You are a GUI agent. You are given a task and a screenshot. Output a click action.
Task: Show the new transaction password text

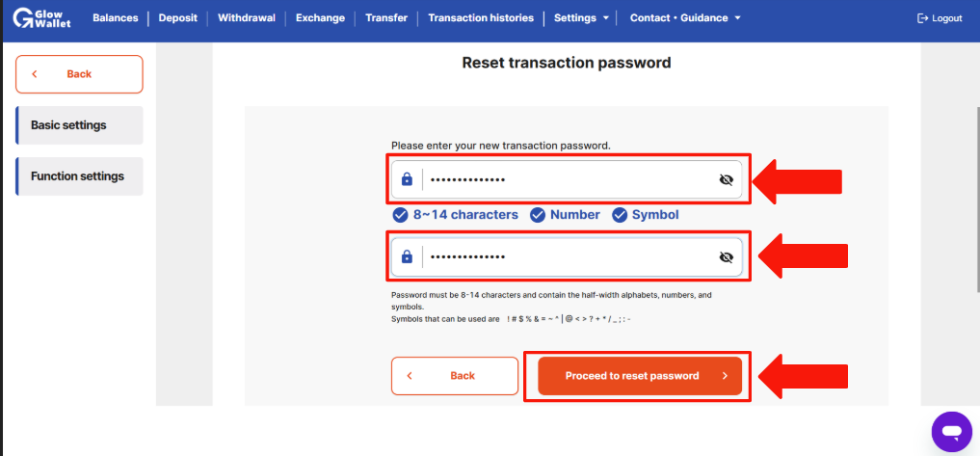coord(726,180)
